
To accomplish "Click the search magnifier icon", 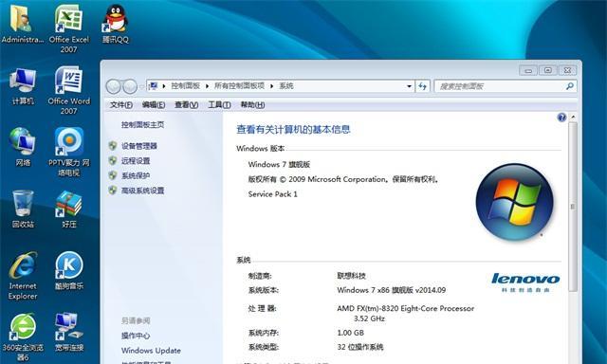I will click(569, 86).
